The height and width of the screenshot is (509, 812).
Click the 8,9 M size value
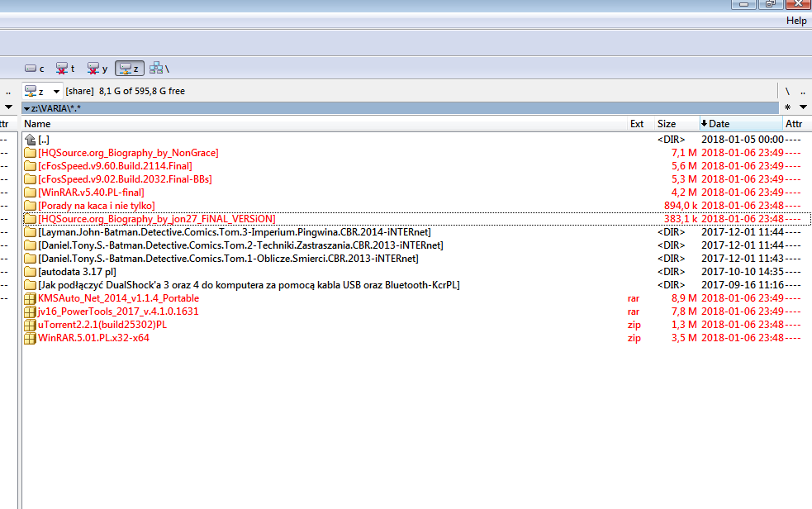[x=684, y=298]
